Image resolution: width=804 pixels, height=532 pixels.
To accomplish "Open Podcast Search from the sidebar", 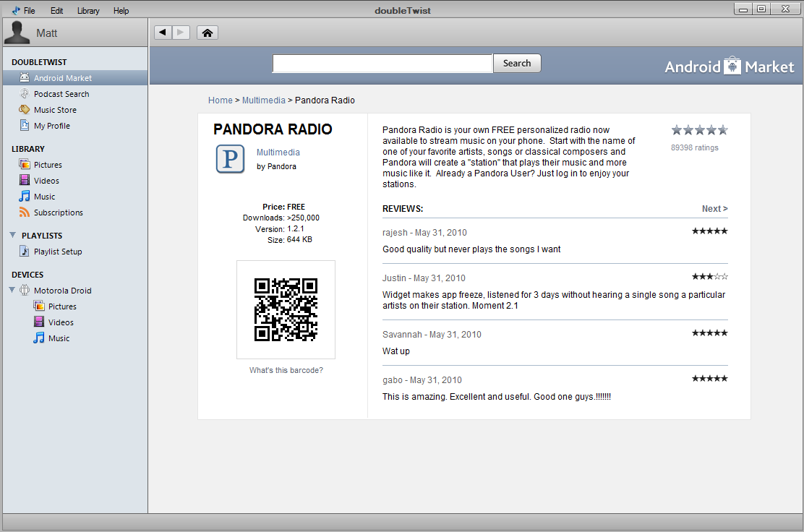I will coord(61,94).
